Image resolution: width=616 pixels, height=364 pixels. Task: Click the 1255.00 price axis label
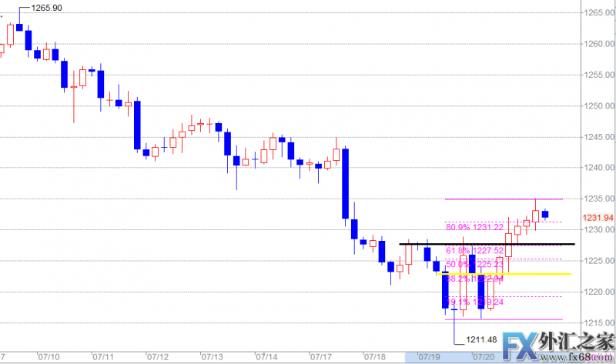coord(599,75)
